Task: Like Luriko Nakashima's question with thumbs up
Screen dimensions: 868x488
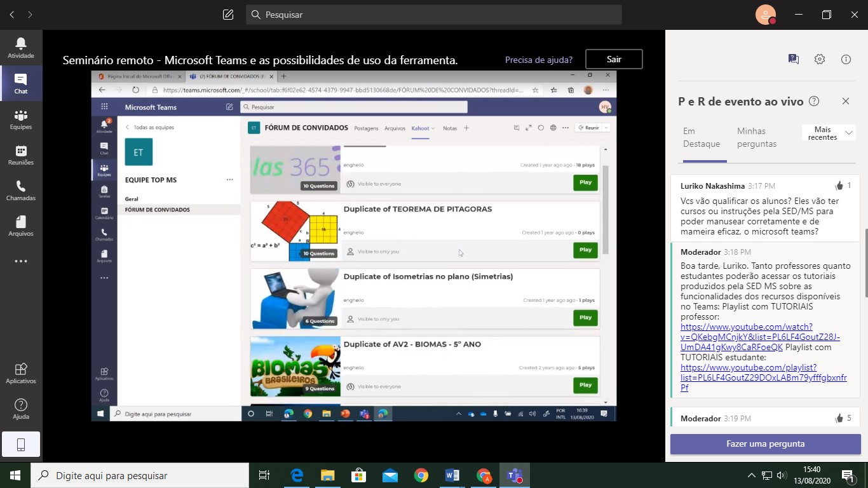Action: pyautogui.click(x=840, y=186)
